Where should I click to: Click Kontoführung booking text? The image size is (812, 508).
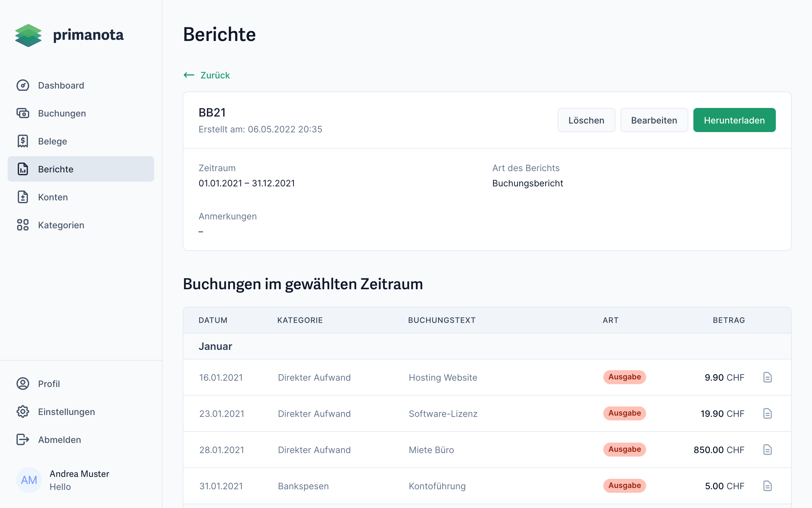tap(437, 486)
